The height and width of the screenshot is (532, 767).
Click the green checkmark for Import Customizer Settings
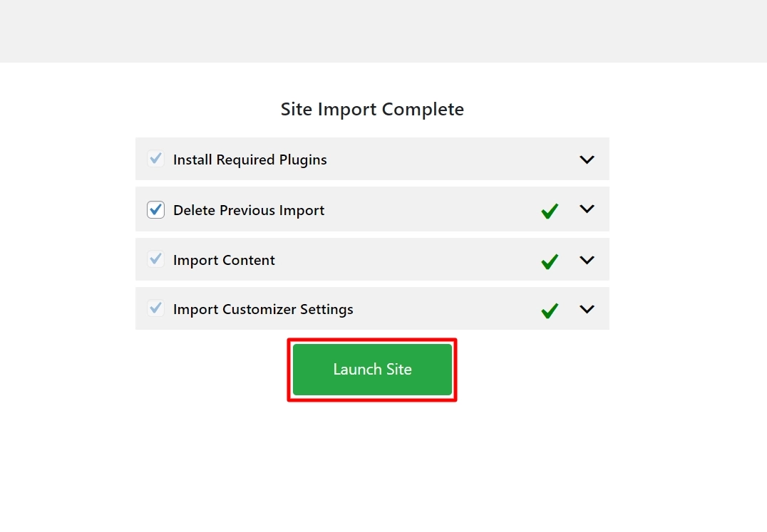click(549, 311)
